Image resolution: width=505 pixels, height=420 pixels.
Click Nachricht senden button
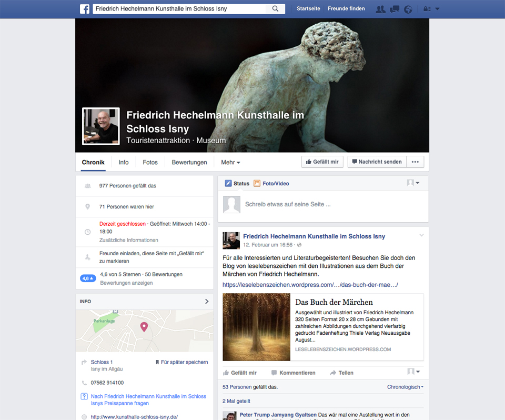(x=377, y=162)
